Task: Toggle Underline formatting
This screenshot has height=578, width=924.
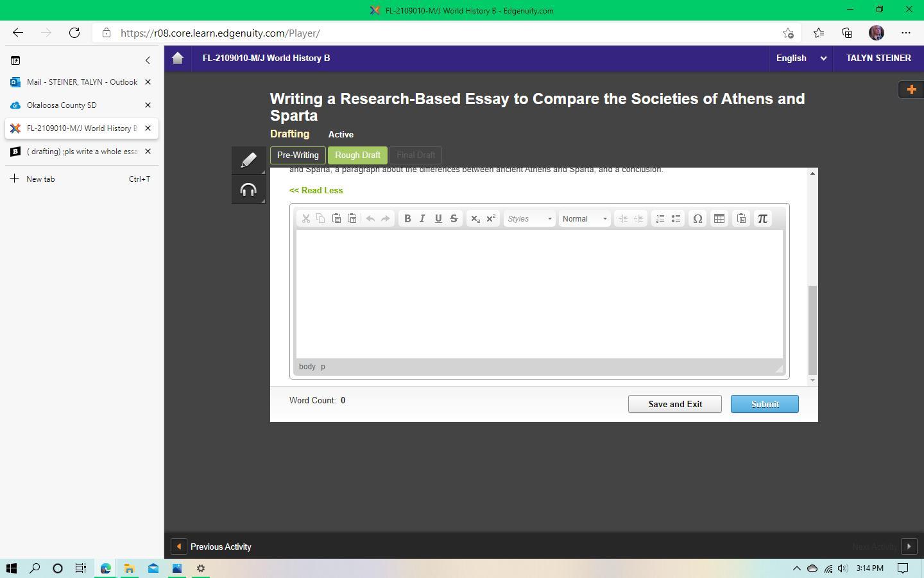Action: [x=438, y=219]
